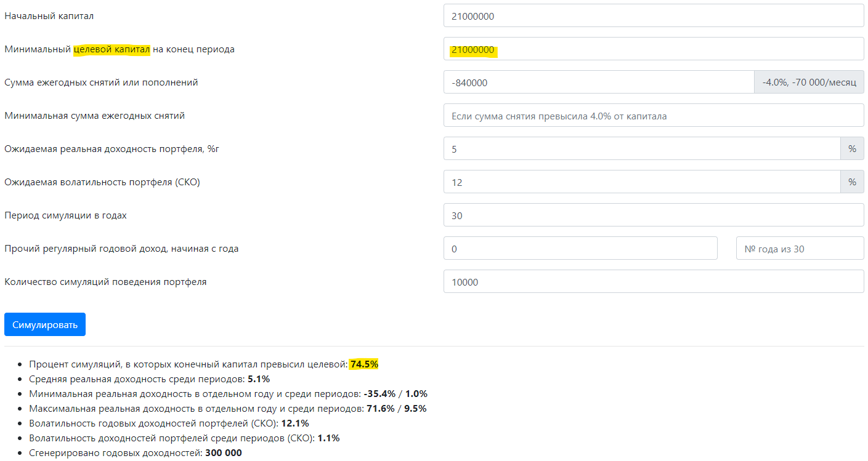Focus the Сумма ежегодных снятий field
The image size is (868, 461).
click(599, 82)
